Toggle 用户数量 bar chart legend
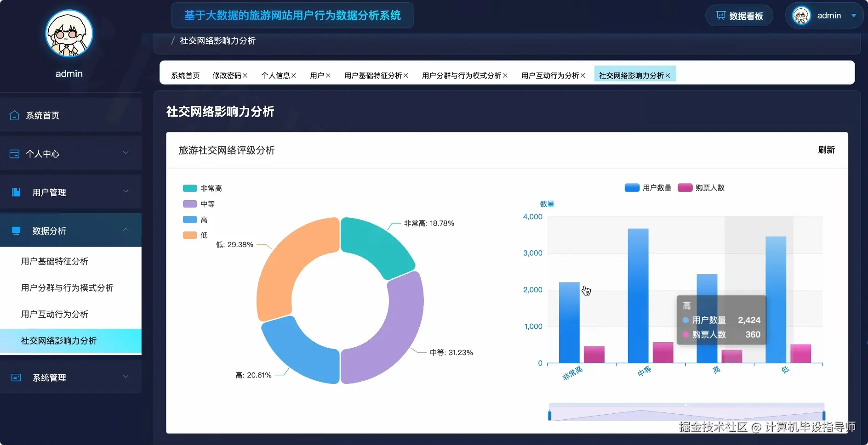868x445 pixels. coord(648,187)
